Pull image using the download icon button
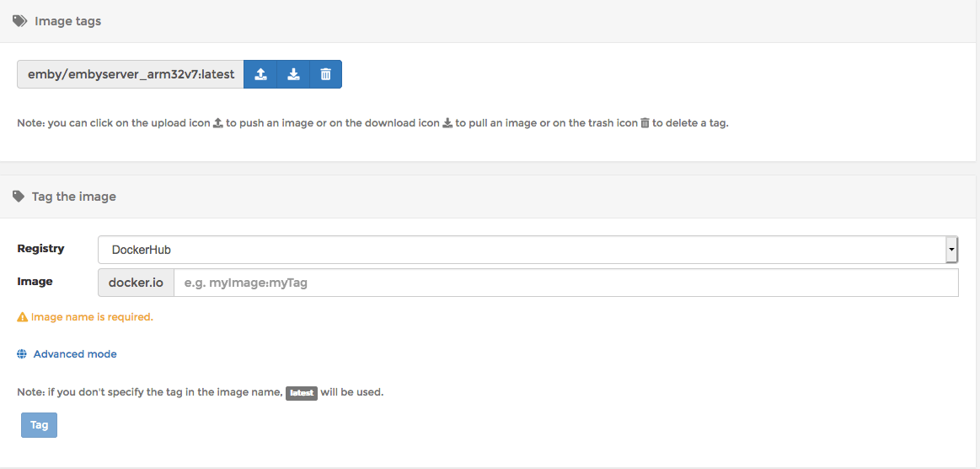The width and height of the screenshot is (980, 469). coord(293,74)
